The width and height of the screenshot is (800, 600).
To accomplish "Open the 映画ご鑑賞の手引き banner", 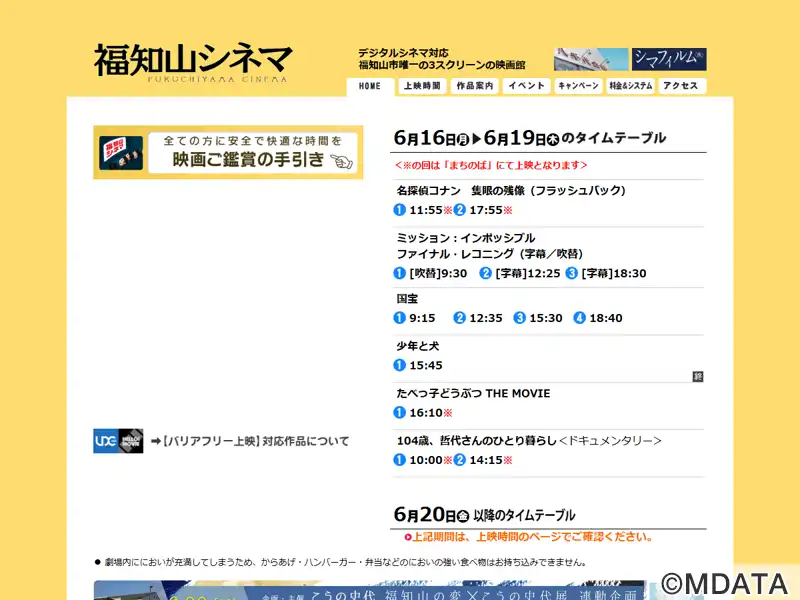I will click(x=228, y=153).
